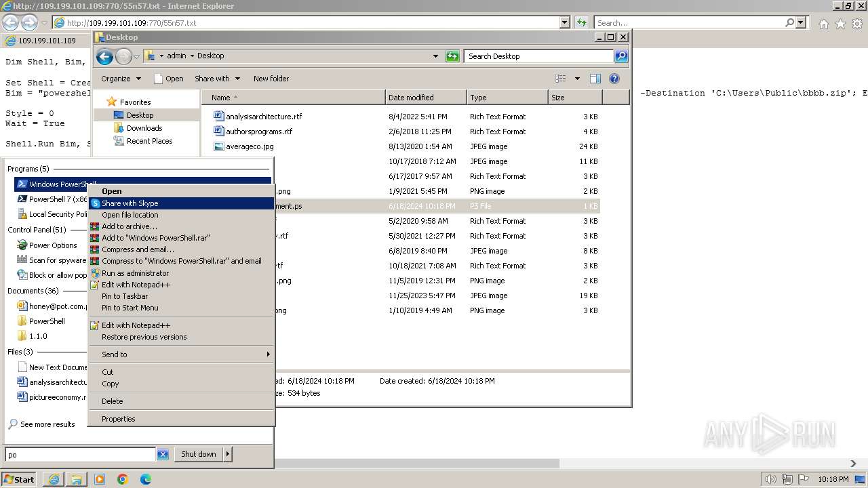Select Desktop in Favorites pane
The image size is (868, 488).
(140, 115)
